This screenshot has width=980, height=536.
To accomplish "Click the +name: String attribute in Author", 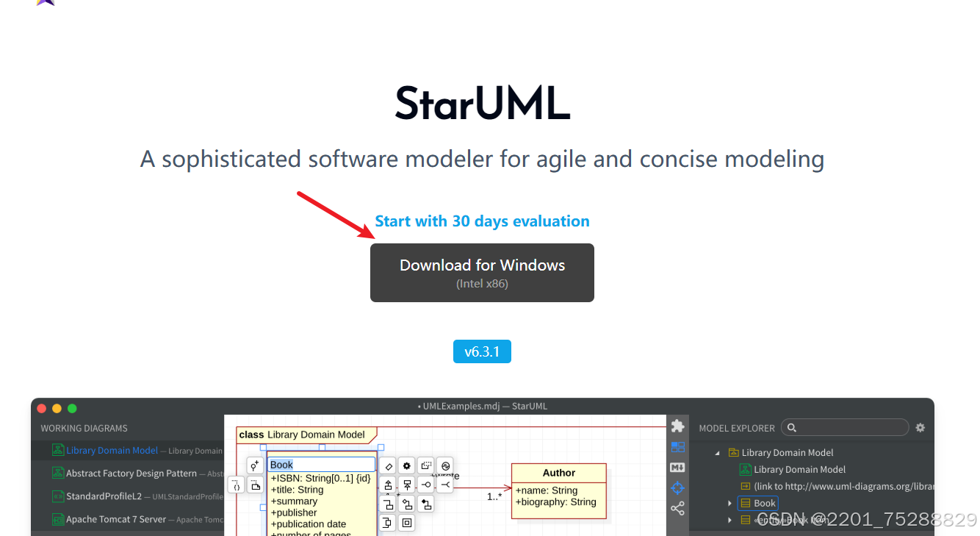I will (x=547, y=490).
